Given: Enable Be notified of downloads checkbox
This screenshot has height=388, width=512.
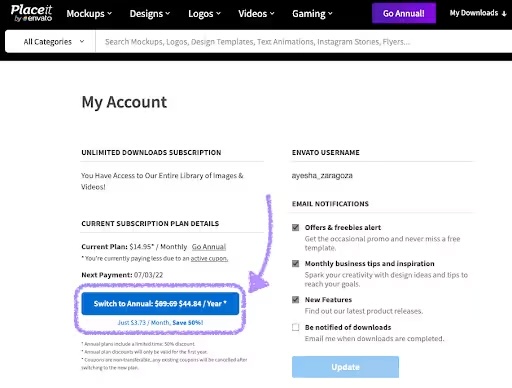Looking at the screenshot, I should click(x=295, y=327).
